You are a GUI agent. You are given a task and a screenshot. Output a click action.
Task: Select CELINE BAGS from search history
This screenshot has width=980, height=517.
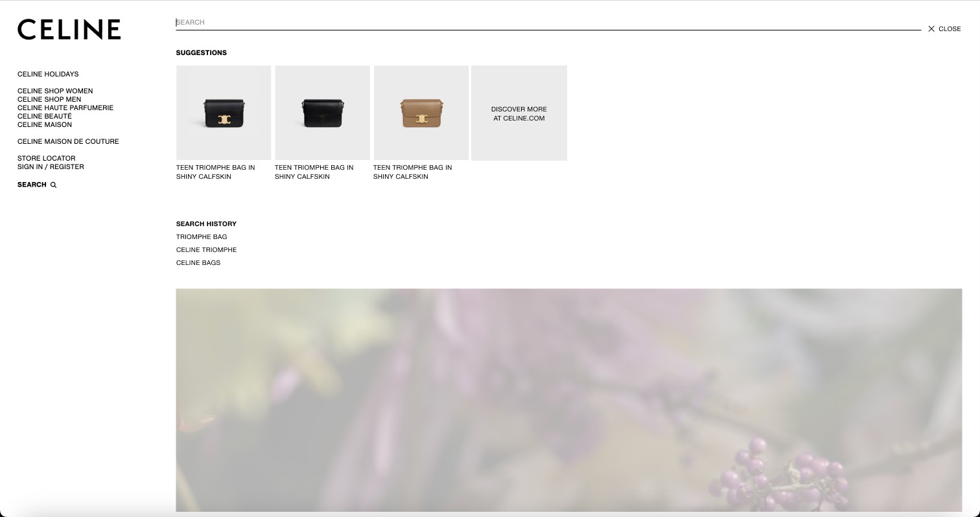point(198,262)
